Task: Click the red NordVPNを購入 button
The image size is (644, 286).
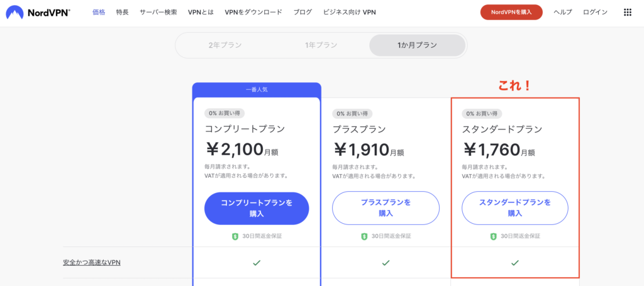Action: (511, 13)
